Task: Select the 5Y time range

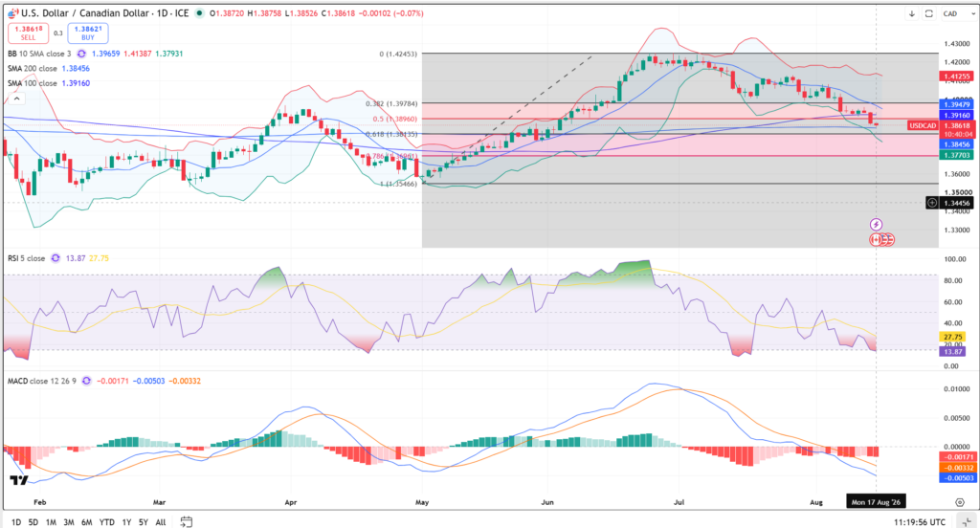Action: point(144,521)
